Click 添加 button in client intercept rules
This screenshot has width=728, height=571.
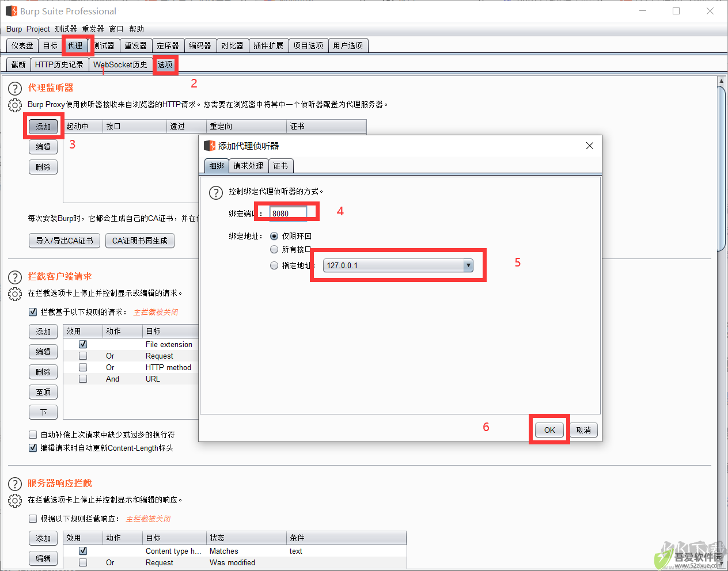pyautogui.click(x=43, y=332)
